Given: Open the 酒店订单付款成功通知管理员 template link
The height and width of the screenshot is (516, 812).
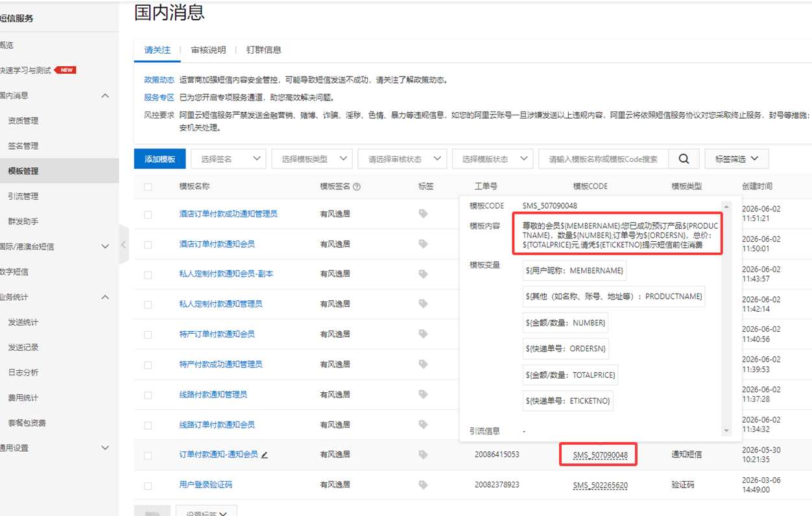Looking at the screenshot, I should tap(228, 213).
